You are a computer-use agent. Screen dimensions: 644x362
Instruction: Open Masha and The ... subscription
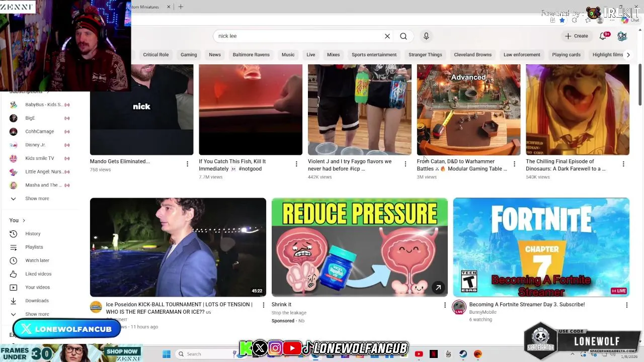(40, 185)
